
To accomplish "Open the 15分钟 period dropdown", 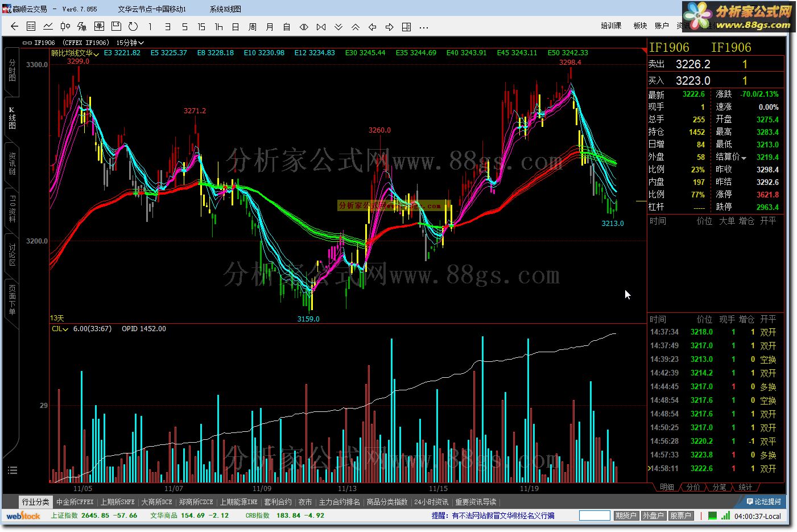I will coord(130,43).
